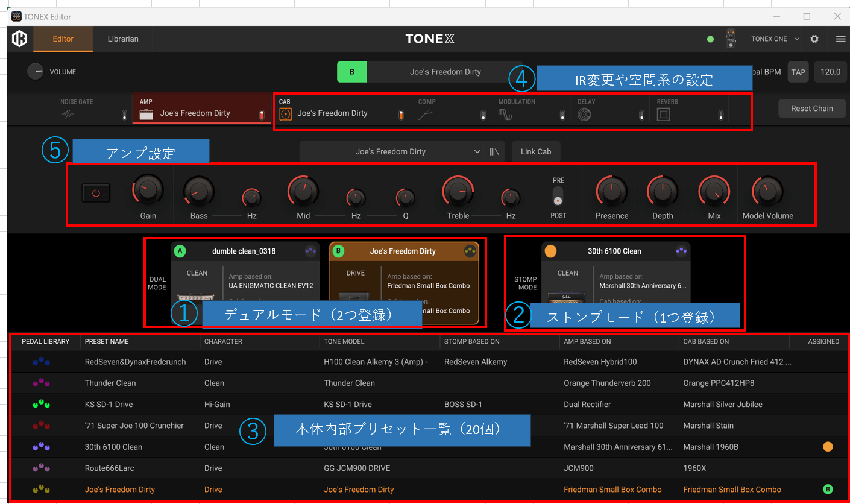Expand the TONEX ONE device dropdown
Viewport: 850px width, 504px height.
click(797, 39)
